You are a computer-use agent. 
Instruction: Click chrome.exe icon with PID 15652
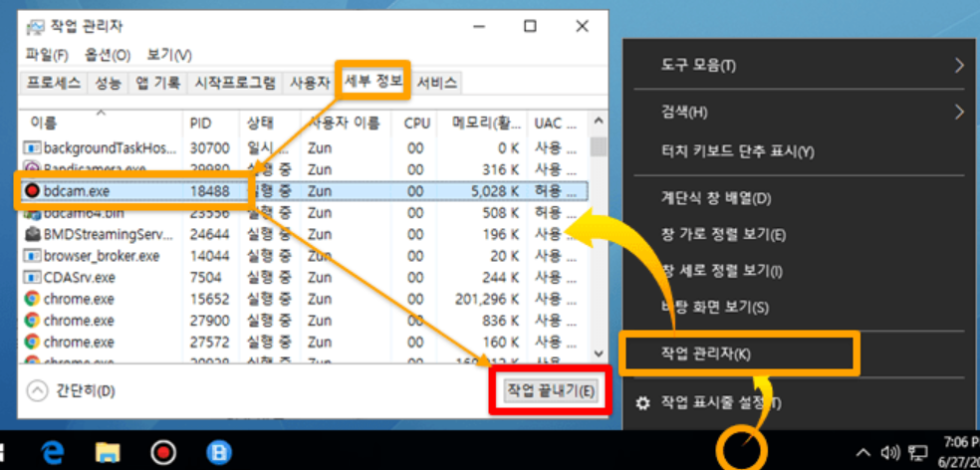(x=31, y=299)
